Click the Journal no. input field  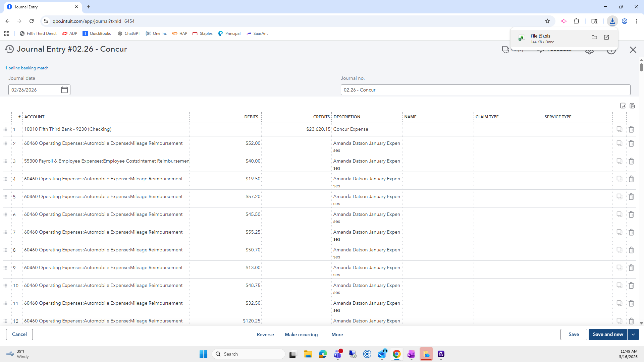485,90
